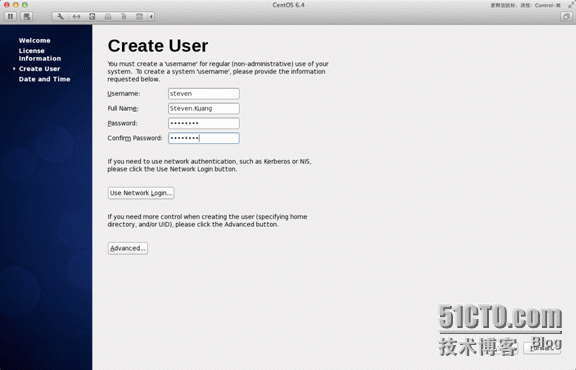Click the Username field containing steven
The width and height of the screenshot is (576, 370).
click(x=204, y=94)
